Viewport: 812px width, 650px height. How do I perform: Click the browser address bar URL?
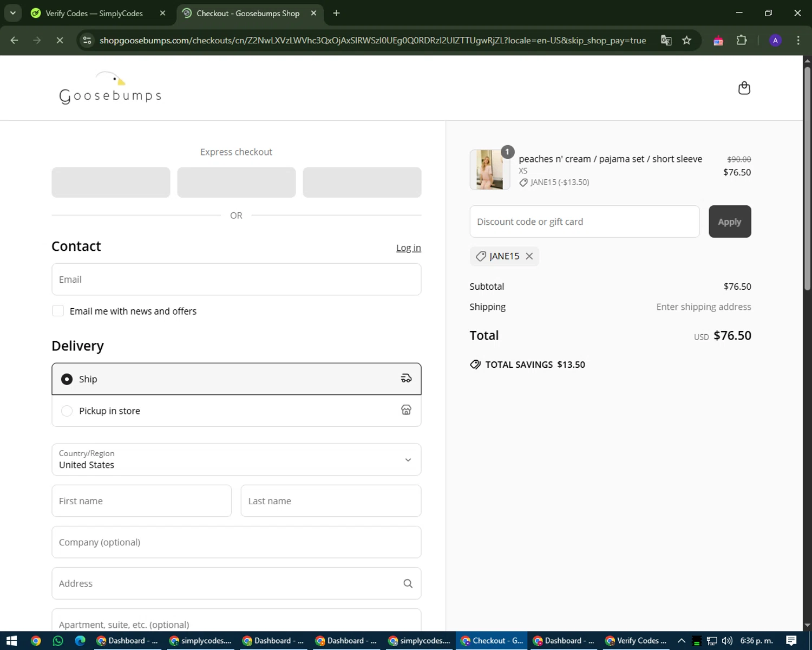pyautogui.click(x=372, y=40)
